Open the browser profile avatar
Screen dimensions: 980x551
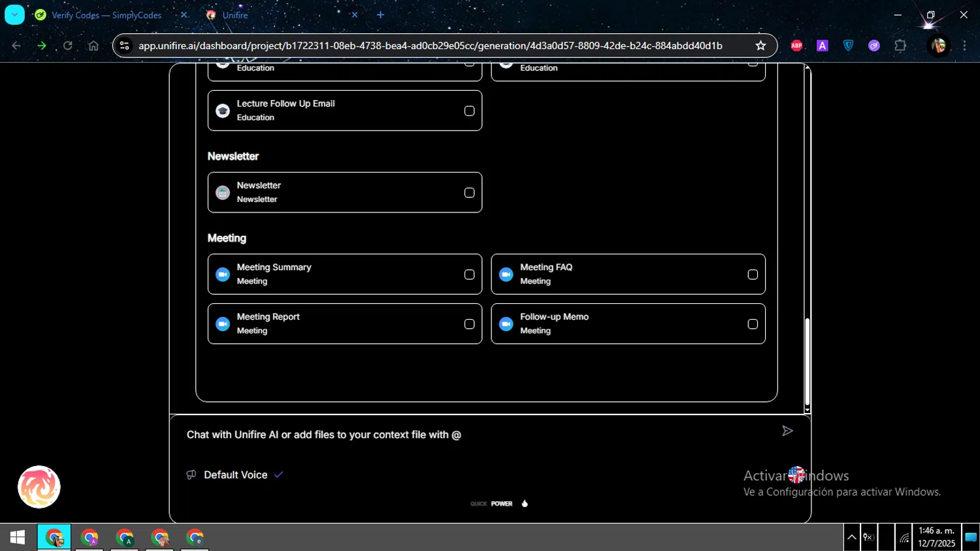click(939, 46)
